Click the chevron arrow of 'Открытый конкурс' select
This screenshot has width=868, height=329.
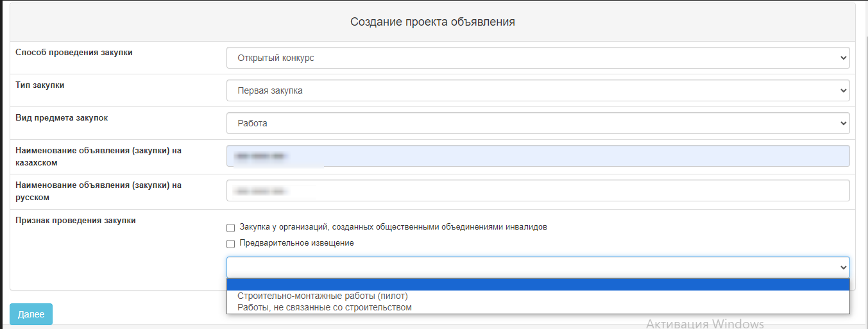[843, 58]
